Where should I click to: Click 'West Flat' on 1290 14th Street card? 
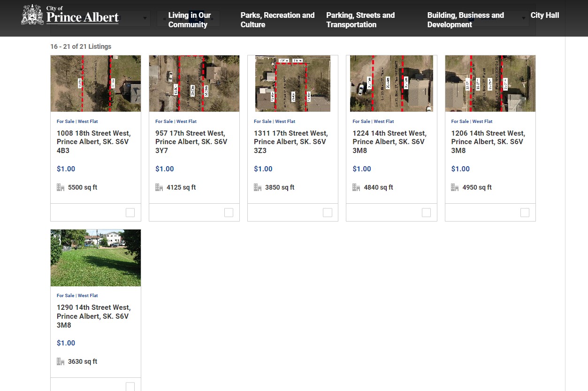88,296
